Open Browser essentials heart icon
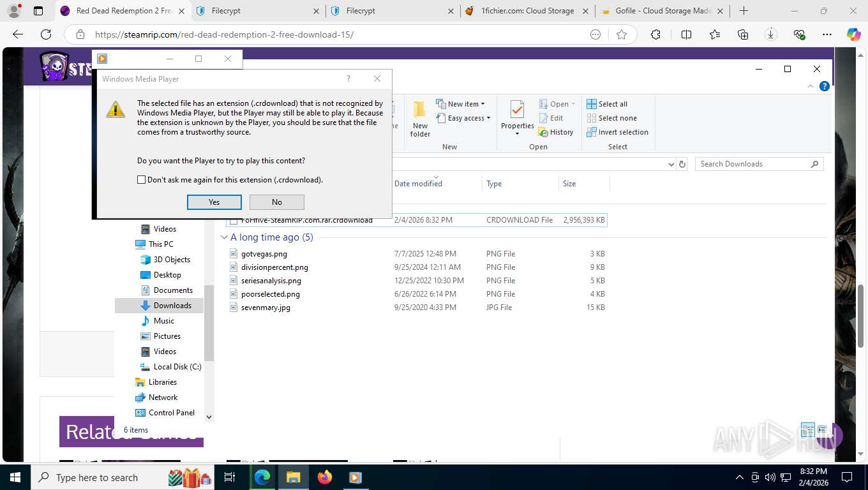This screenshot has width=868, height=490. (799, 34)
